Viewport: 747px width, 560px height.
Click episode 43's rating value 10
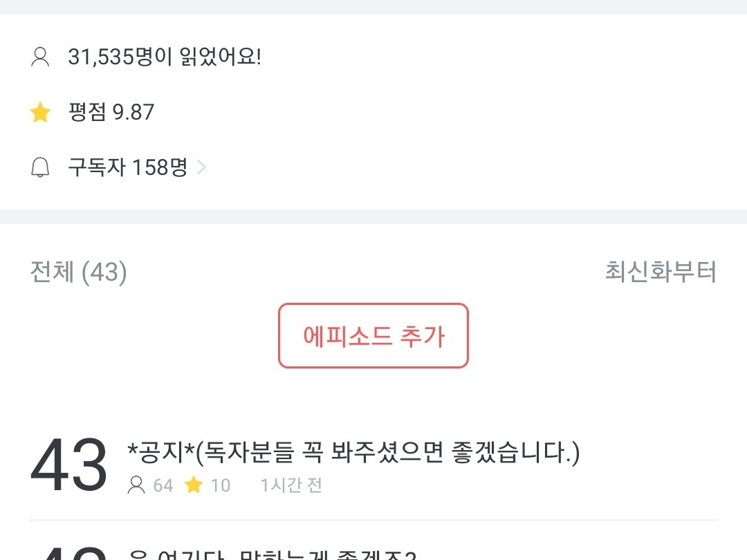click(220, 485)
